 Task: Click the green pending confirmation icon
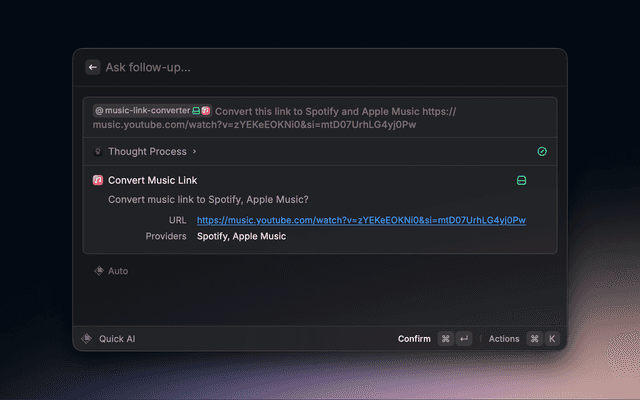pos(521,181)
